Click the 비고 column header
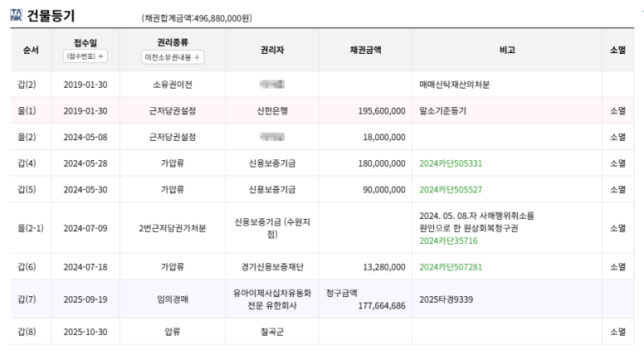The height and width of the screenshot is (355, 644). pos(507,50)
